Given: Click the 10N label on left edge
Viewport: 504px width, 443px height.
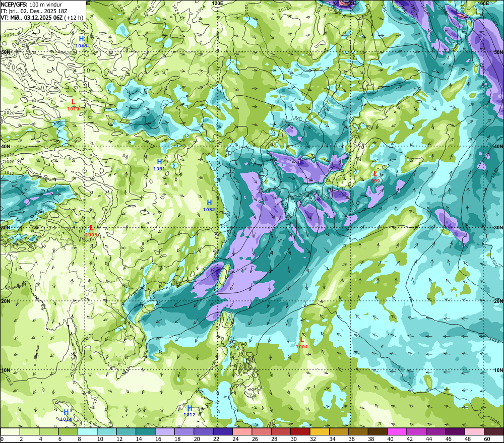Looking at the screenshot, I should 6,370.
